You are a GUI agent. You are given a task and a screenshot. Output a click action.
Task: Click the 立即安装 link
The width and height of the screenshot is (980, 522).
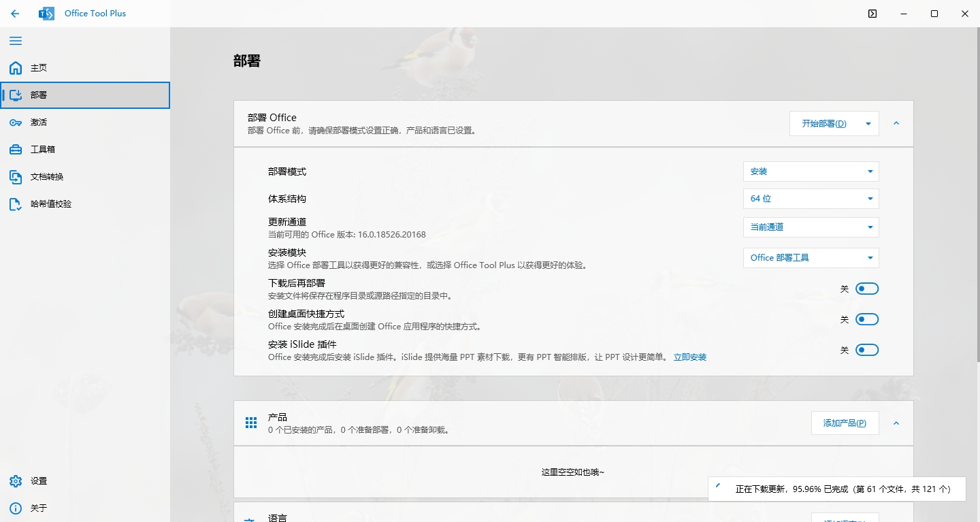click(690, 357)
